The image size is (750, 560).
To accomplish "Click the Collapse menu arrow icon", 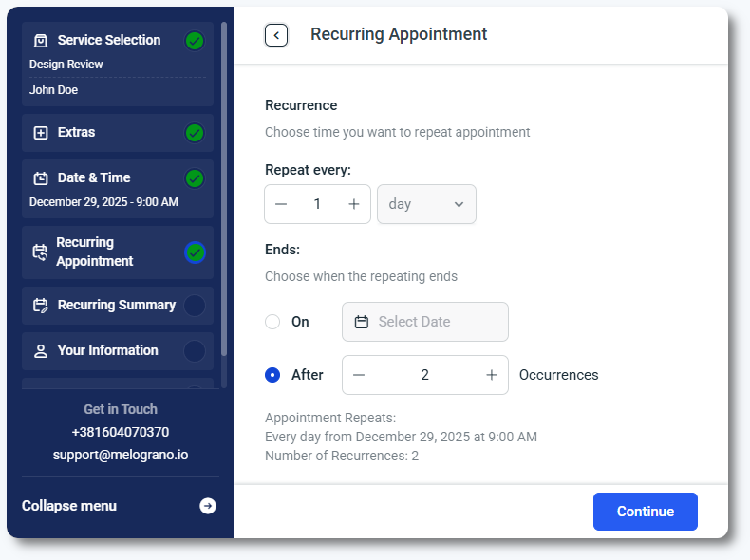I will (208, 506).
